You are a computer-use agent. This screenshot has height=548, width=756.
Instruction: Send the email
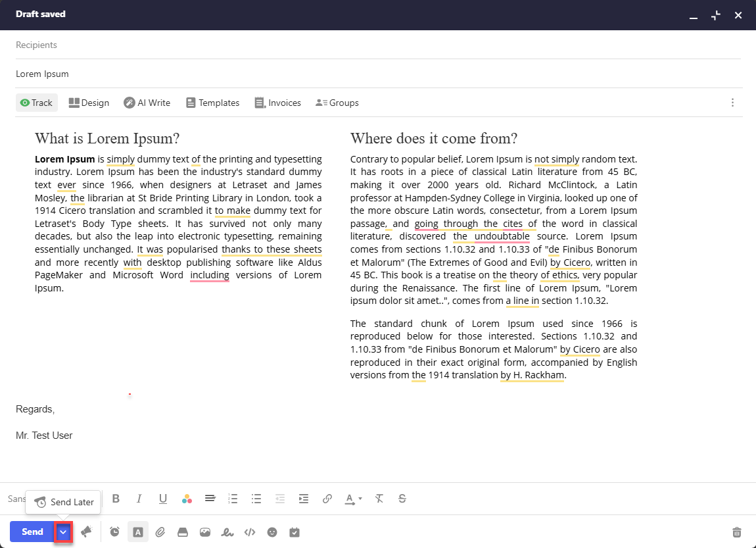pos(32,532)
